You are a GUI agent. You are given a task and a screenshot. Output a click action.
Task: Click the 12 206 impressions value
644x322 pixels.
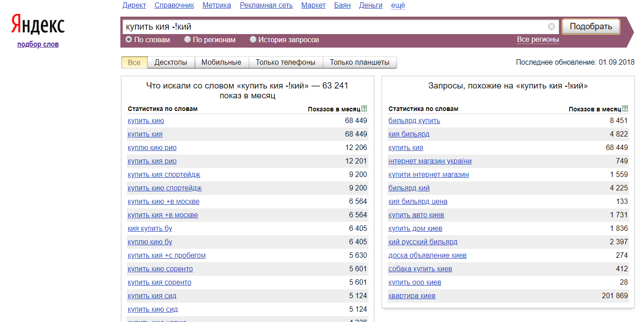(x=356, y=148)
